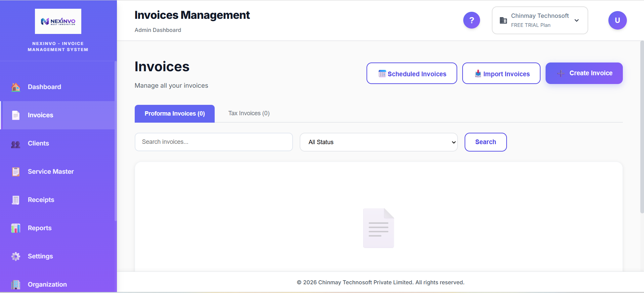Click the Receipts icon in sidebar
Screen dimensions: 644x293
pos(16,200)
